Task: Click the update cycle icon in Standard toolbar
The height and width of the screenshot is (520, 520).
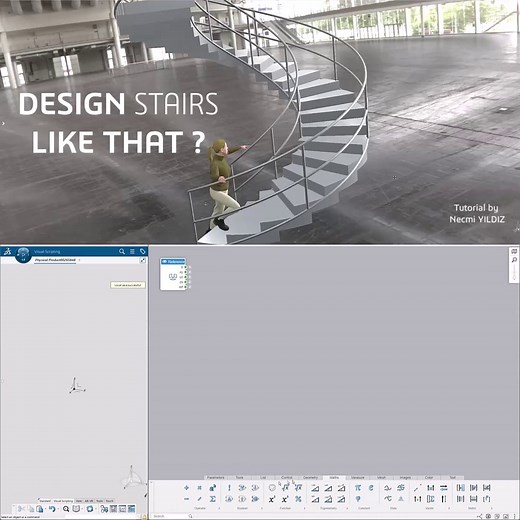Action: pos(90,509)
